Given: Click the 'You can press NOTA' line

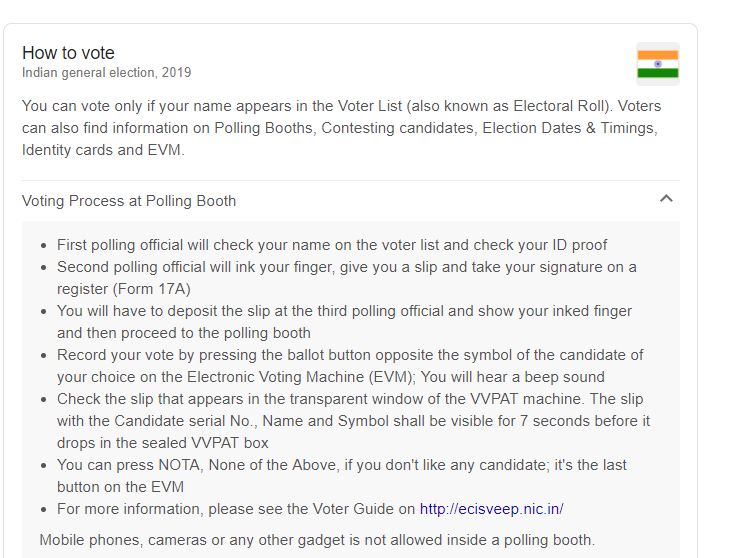Looking at the screenshot, I should pos(342,465).
